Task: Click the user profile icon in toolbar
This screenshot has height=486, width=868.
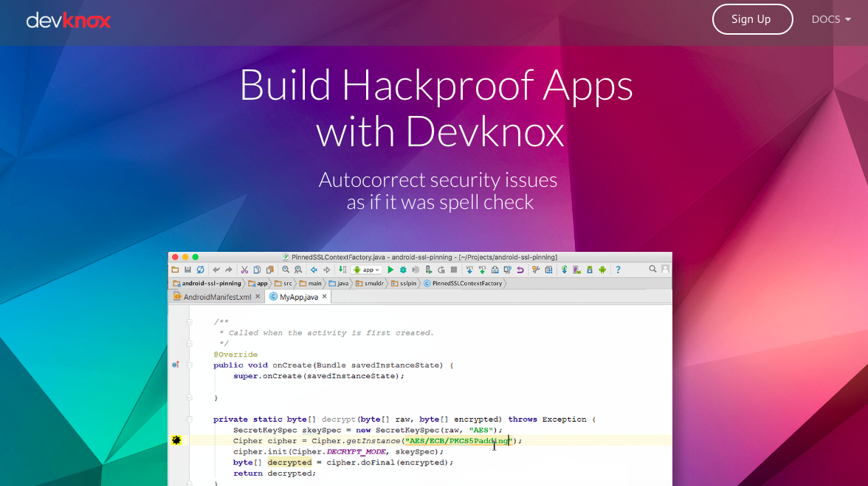Action: (666, 270)
